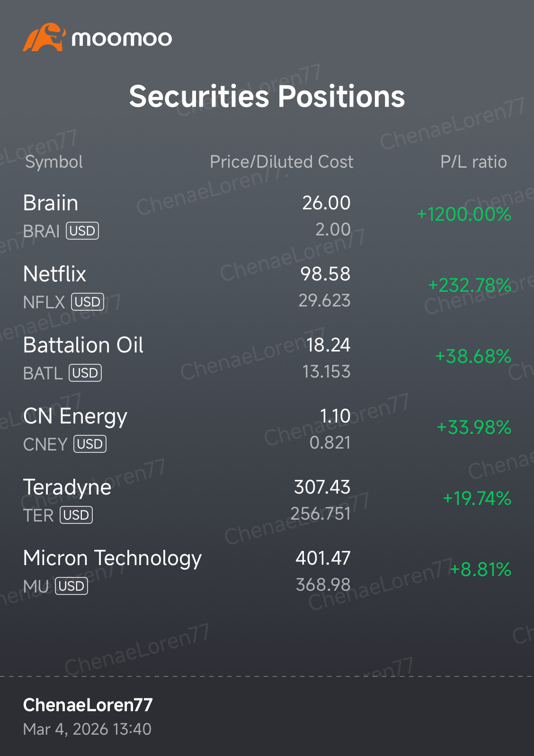The image size is (534, 756).
Task: Sort by P/L ratio column header
Action: tap(473, 162)
